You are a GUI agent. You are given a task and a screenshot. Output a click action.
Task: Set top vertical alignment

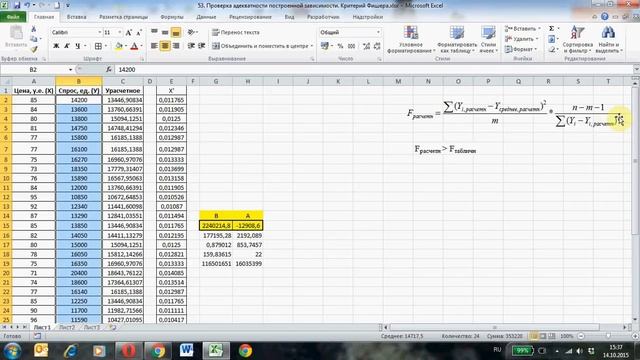click(x=154, y=32)
